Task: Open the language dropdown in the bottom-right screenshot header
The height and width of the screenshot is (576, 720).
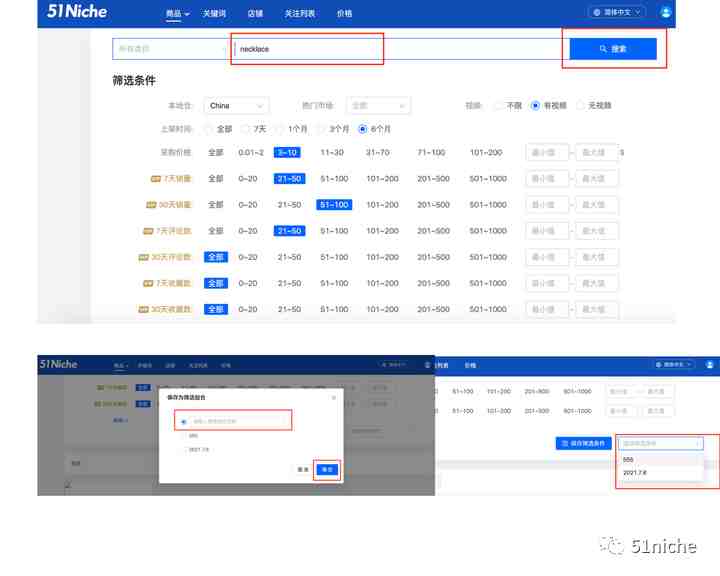Action: 674,365
